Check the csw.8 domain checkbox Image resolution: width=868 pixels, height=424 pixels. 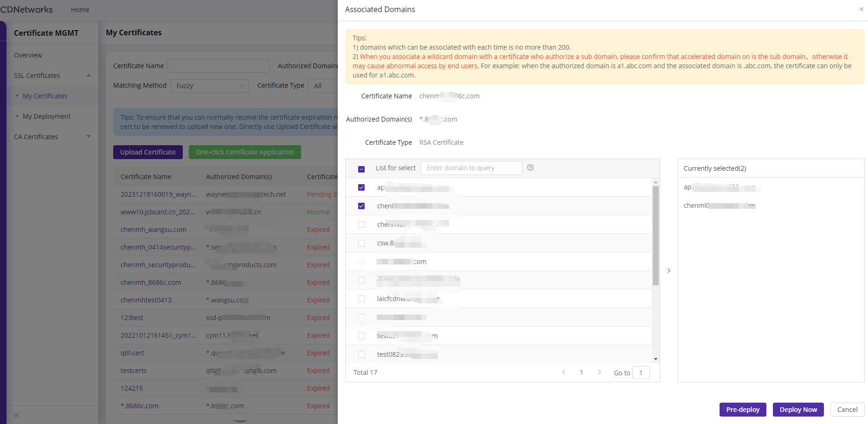pyautogui.click(x=361, y=243)
